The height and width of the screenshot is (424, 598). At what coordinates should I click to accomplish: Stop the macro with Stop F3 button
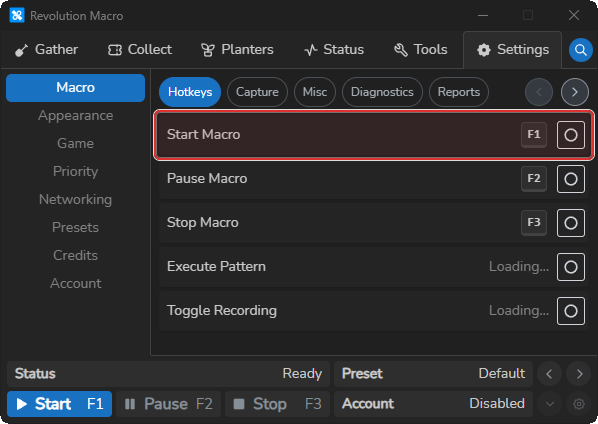[x=277, y=404]
